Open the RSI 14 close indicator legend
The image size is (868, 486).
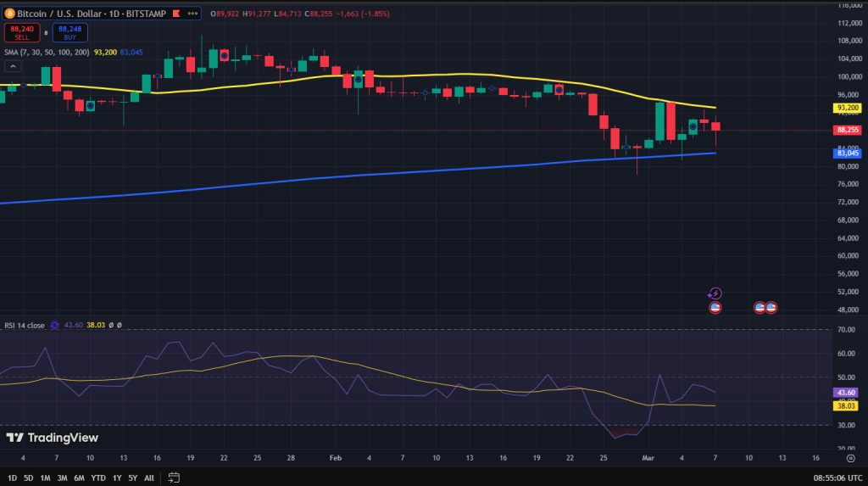(x=25, y=326)
